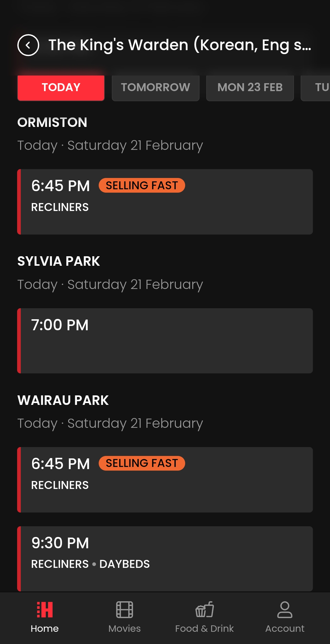Switch to the TOMORROW tab
The height and width of the screenshot is (644, 330).
tap(156, 87)
